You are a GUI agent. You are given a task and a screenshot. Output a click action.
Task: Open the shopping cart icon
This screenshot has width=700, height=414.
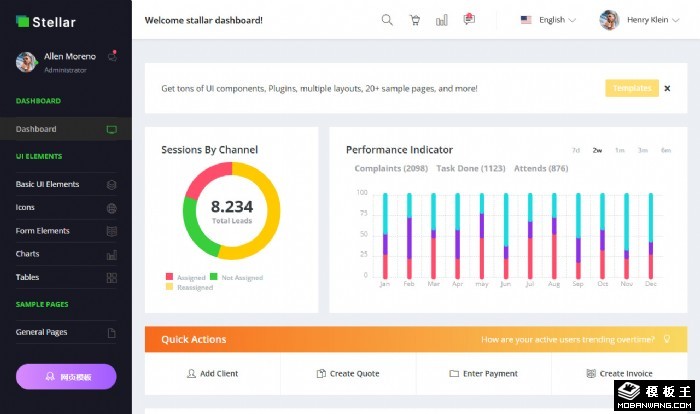[415, 20]
